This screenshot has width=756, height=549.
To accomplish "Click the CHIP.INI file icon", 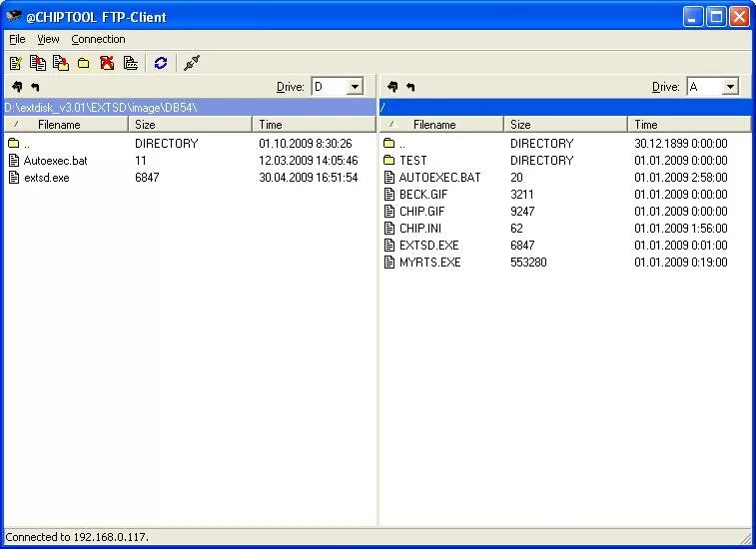I will click(389, 228).
